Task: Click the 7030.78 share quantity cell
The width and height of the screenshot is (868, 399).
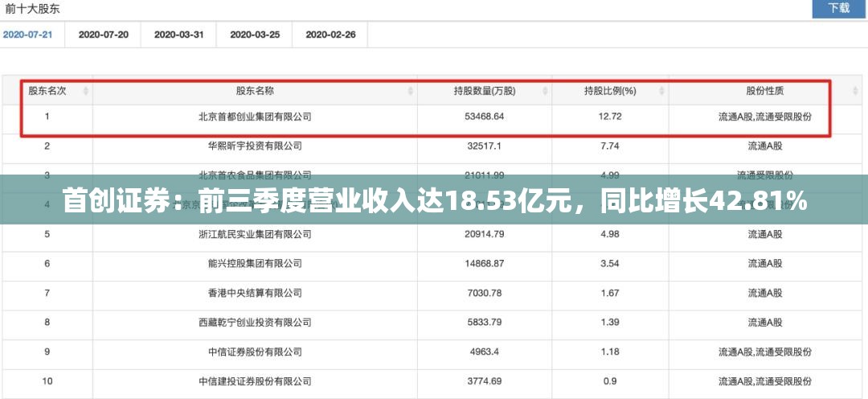Action: pyautogui.click(x=485, y=293)
